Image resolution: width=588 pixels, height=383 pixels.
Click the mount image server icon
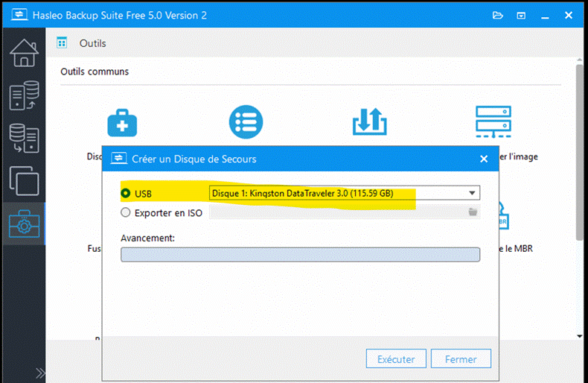493,122
